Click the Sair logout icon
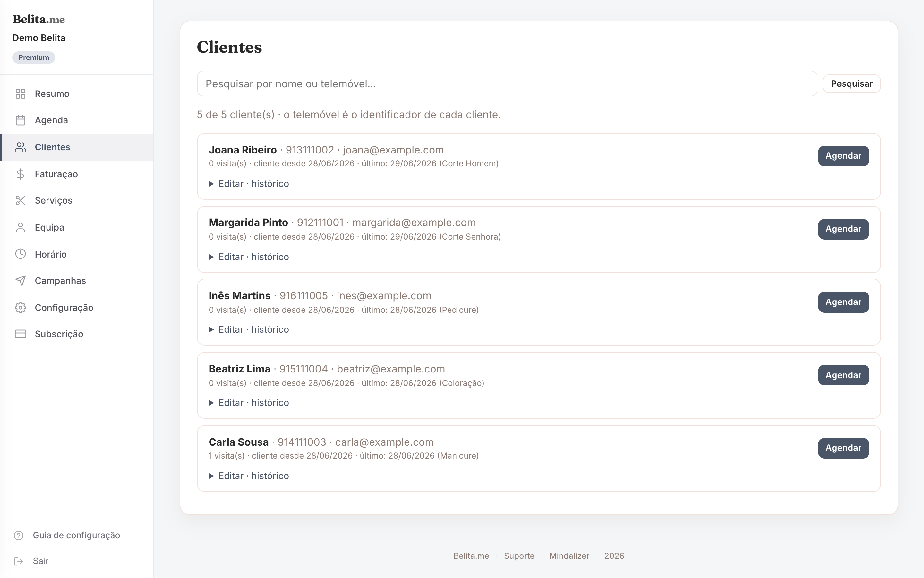This screenshot has width=924, height=578. [19, 561]
